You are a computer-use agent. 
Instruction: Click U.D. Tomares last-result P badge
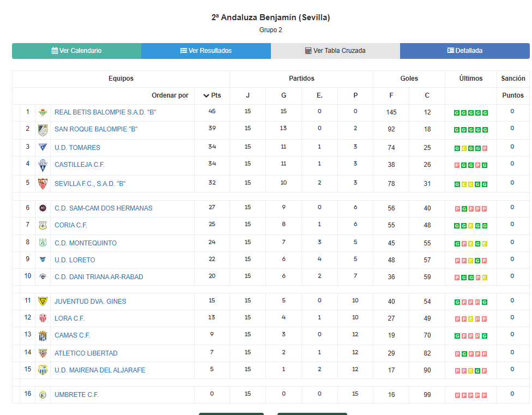tap(485, 148)
